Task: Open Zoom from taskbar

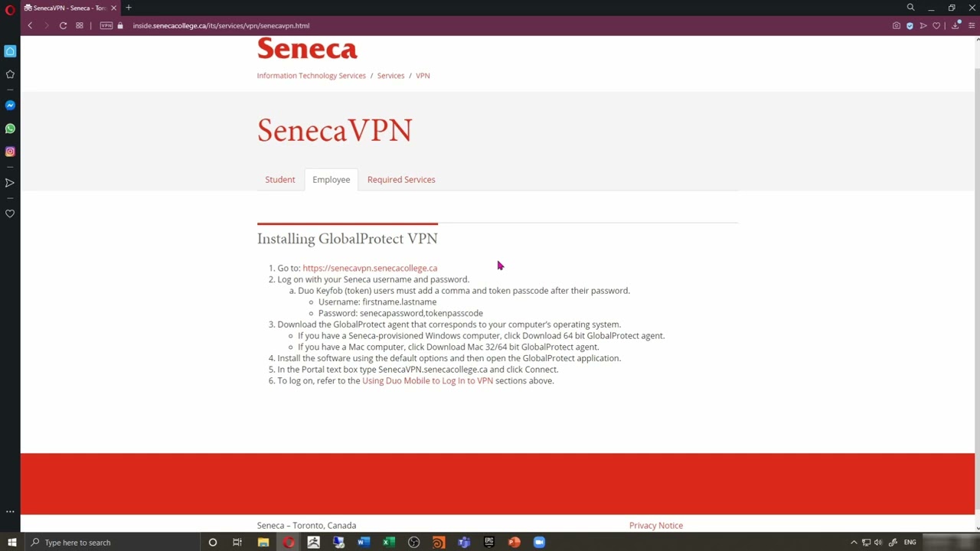Action: click(539, 543)
